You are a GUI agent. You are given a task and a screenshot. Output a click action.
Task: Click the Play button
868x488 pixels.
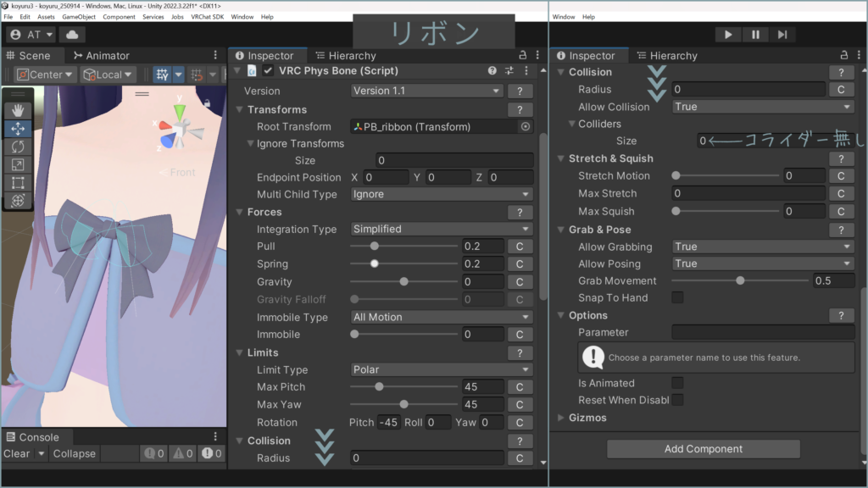coord(727,35)
